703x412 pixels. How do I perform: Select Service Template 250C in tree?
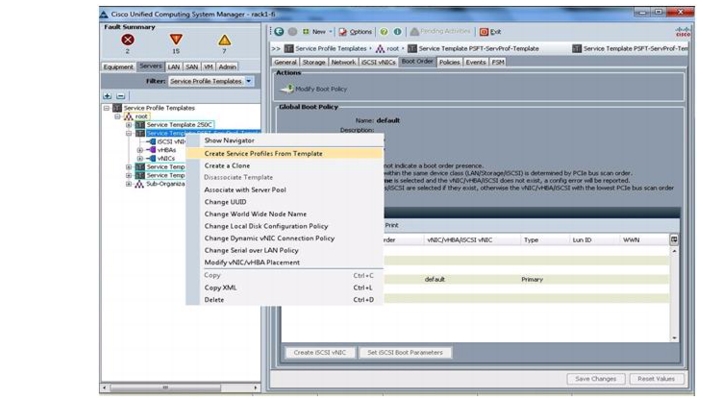tap(179, 125)
